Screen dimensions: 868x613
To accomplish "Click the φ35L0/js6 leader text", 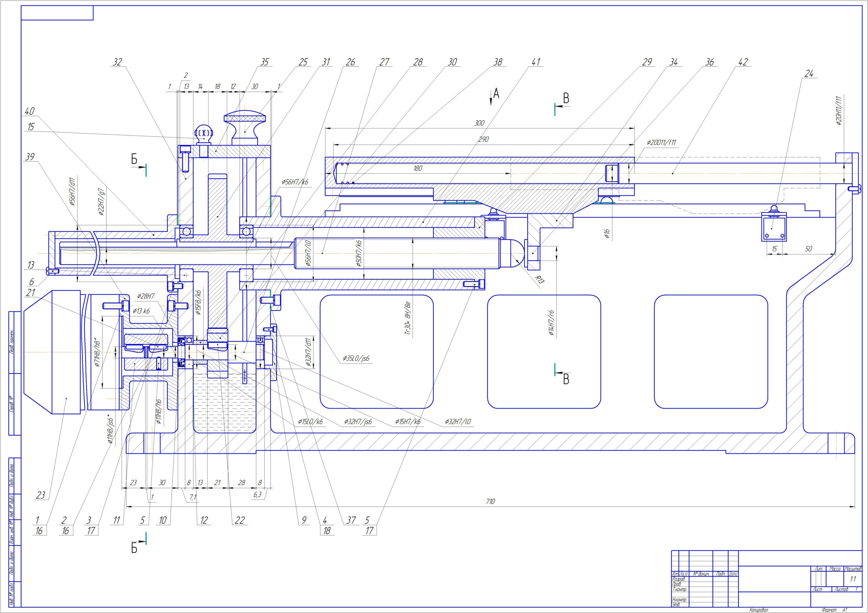I will [356, 358].
